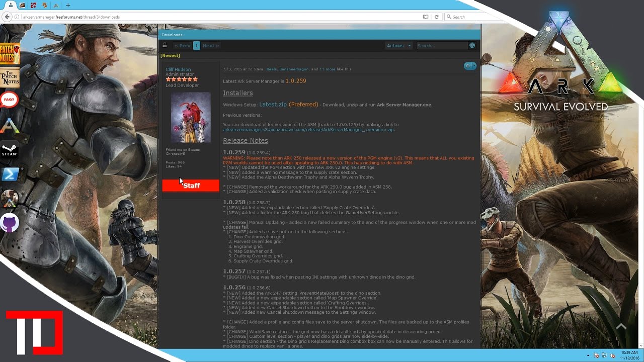Viewport: 644px width, 362px height.
Task: Click the 1.0.256 release heading
Action: click(234, 288)
